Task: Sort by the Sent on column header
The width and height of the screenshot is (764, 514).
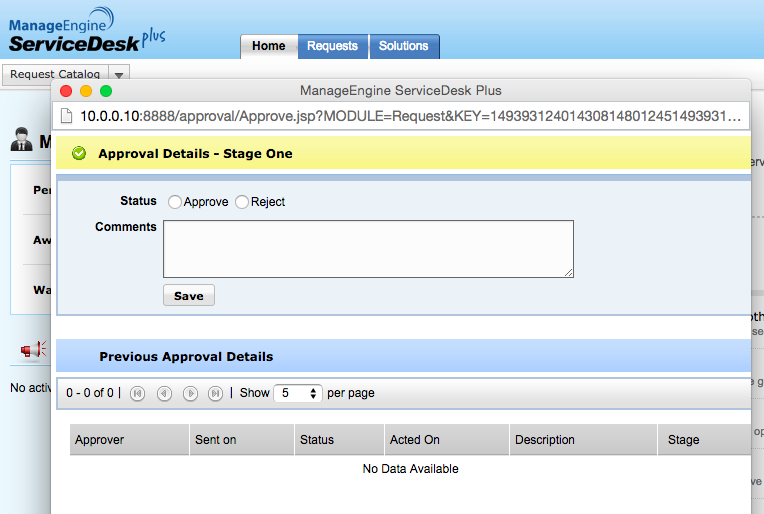Action: point(242,440)
